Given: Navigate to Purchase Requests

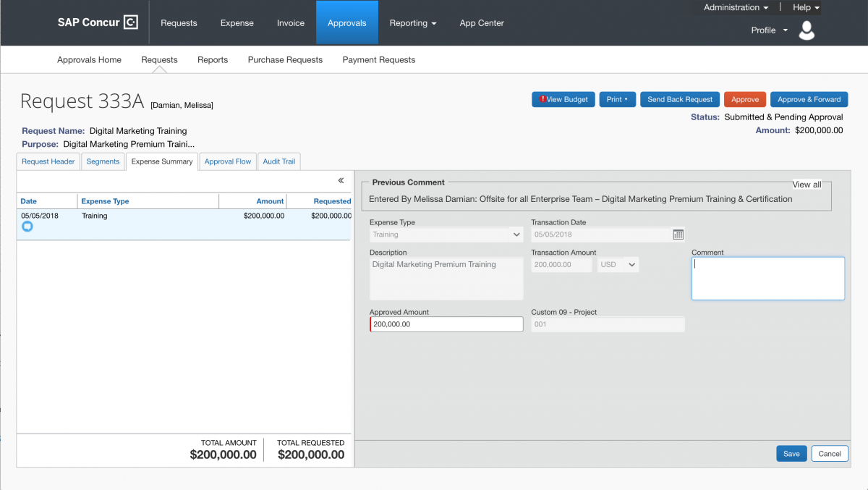Looking at the screenshot, I should (285, 59).
